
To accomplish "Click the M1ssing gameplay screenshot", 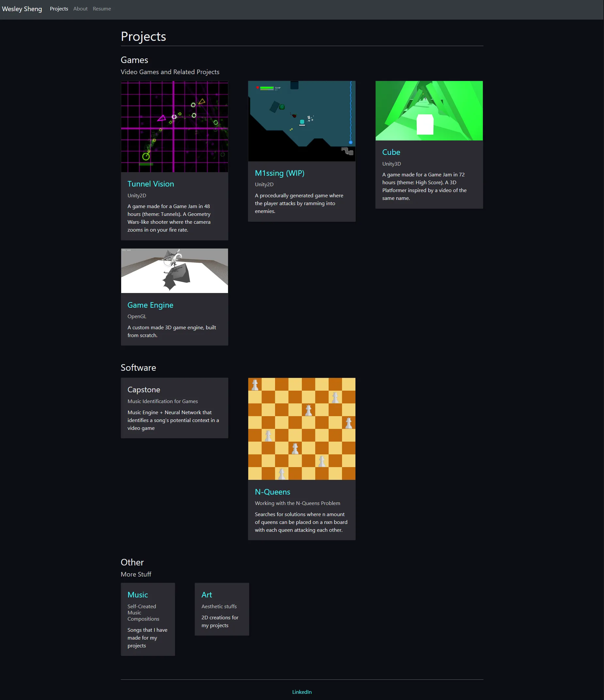I will [302, 121].
